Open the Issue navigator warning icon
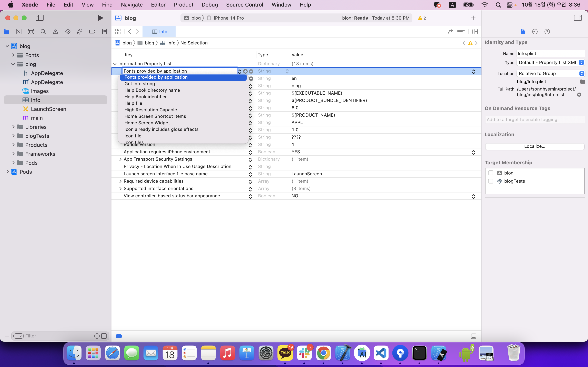The width and height of the screenshot is (588, 367). point(55,32)
